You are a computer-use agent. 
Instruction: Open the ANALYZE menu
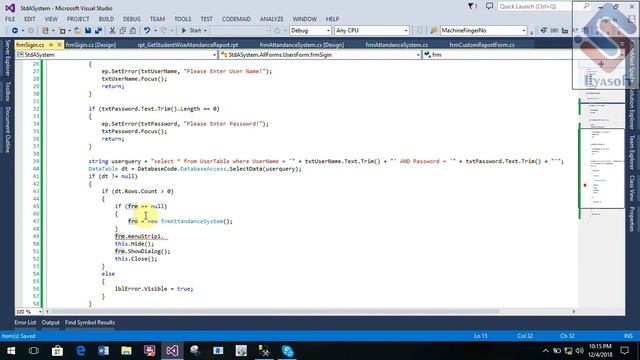(271, 19)
